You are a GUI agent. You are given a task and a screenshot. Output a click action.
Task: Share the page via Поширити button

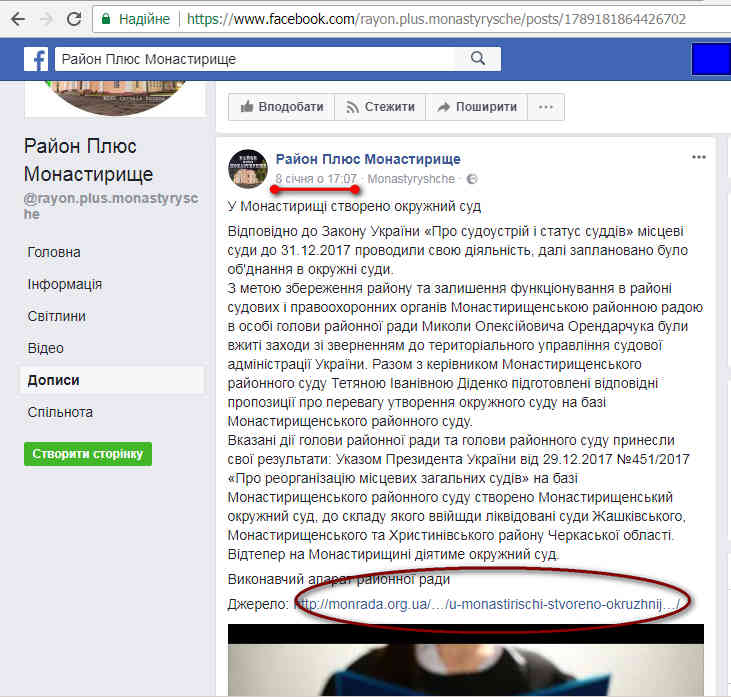pos(476,107)
